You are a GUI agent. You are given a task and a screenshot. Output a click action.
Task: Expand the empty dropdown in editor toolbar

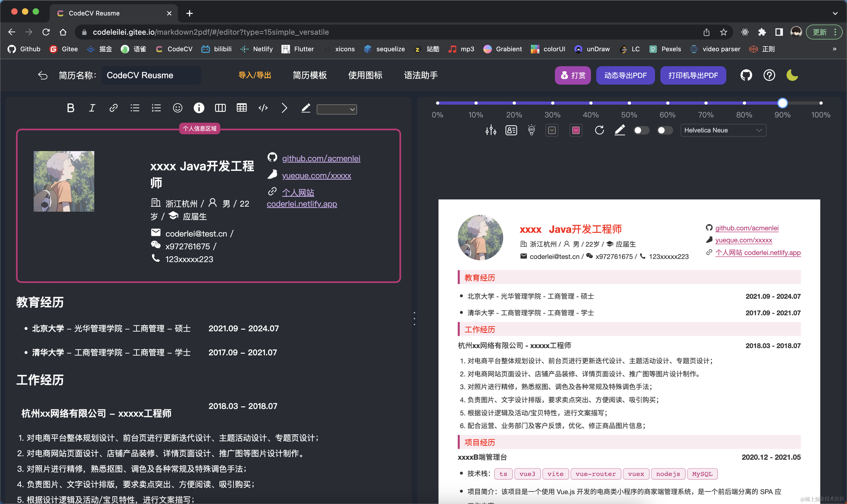point(336,109)
